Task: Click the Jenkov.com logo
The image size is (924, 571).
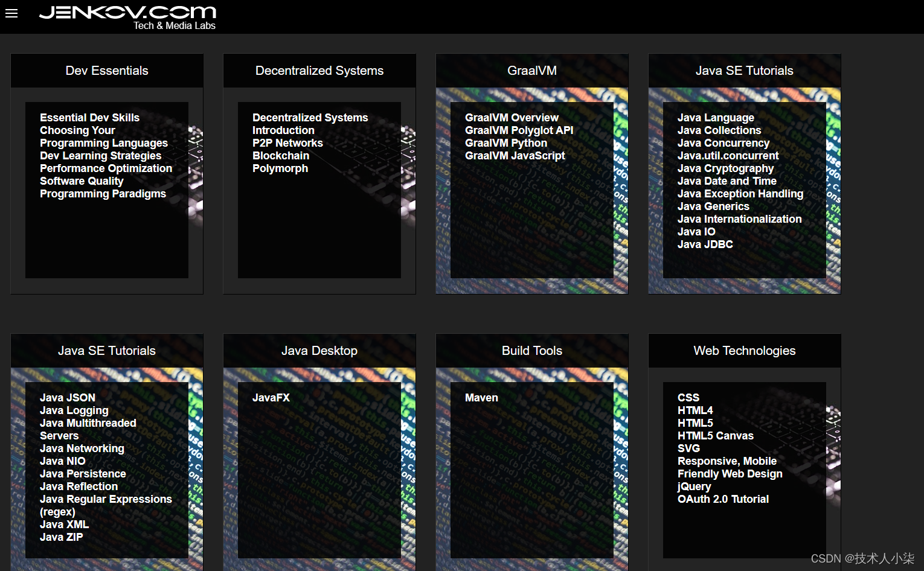Action: coord(127,12)
